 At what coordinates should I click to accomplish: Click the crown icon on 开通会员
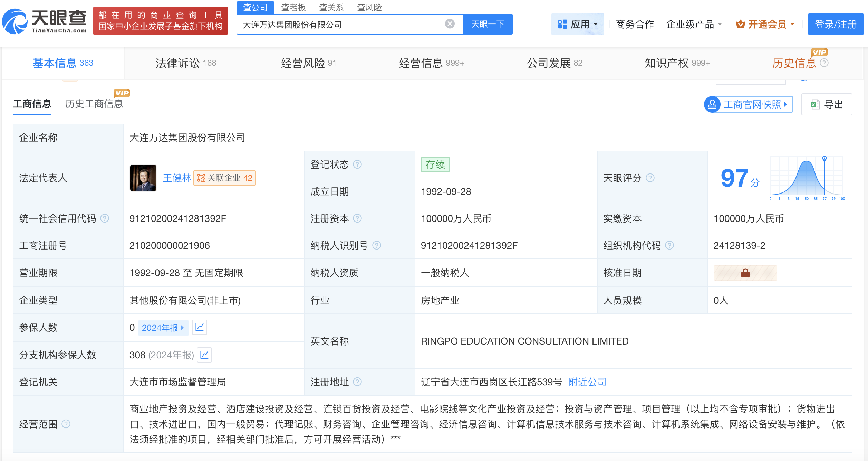[740, 24]
